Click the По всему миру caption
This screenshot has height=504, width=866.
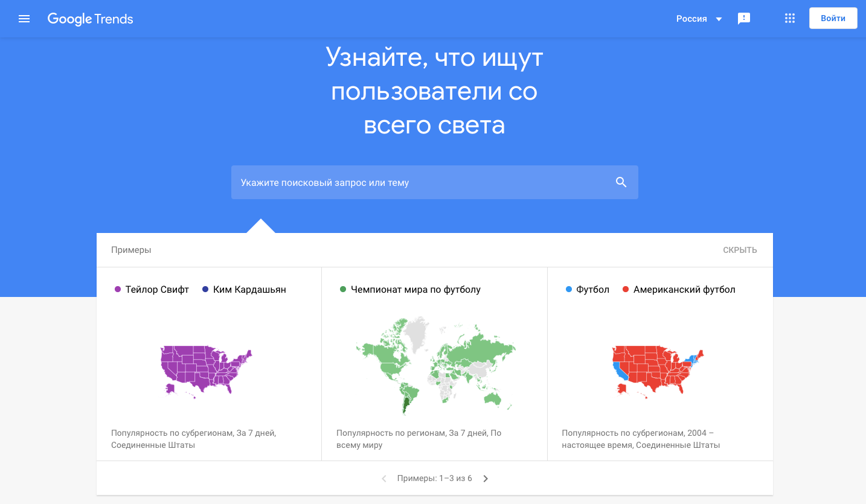419,439
